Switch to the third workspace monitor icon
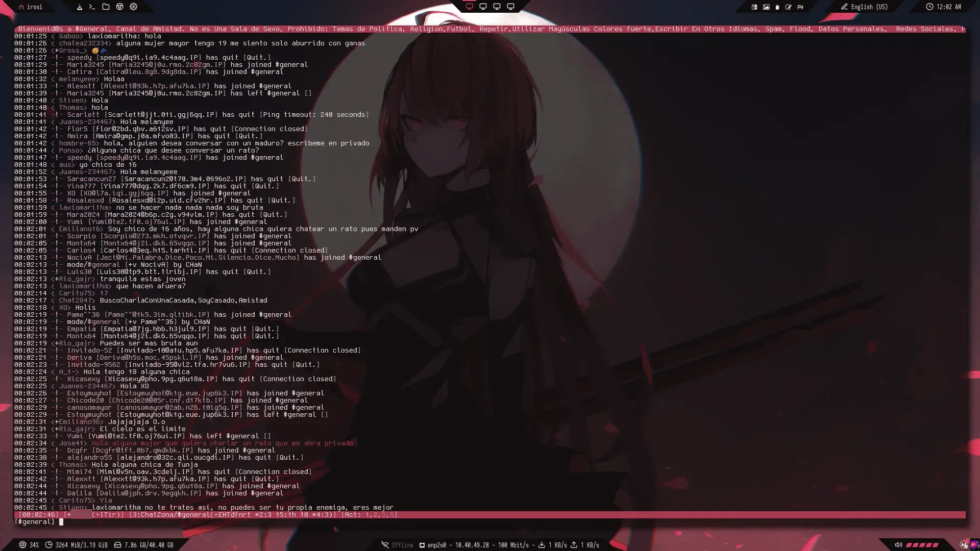 497,7
